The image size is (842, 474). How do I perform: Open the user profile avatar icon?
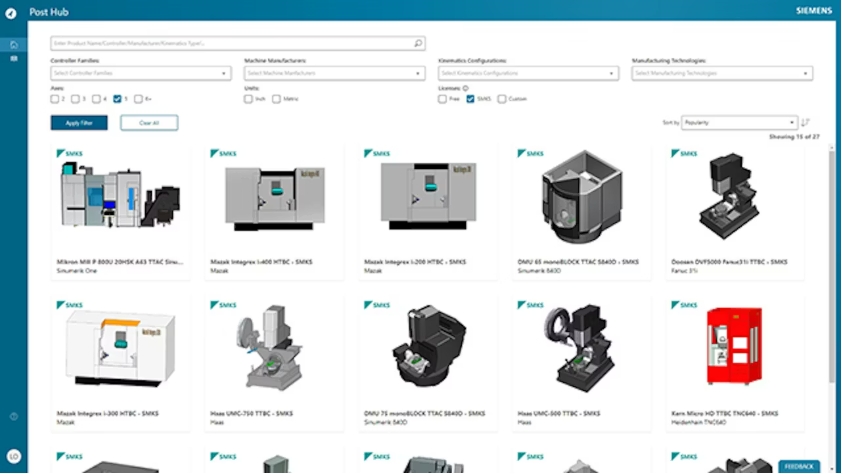(14, 456)
